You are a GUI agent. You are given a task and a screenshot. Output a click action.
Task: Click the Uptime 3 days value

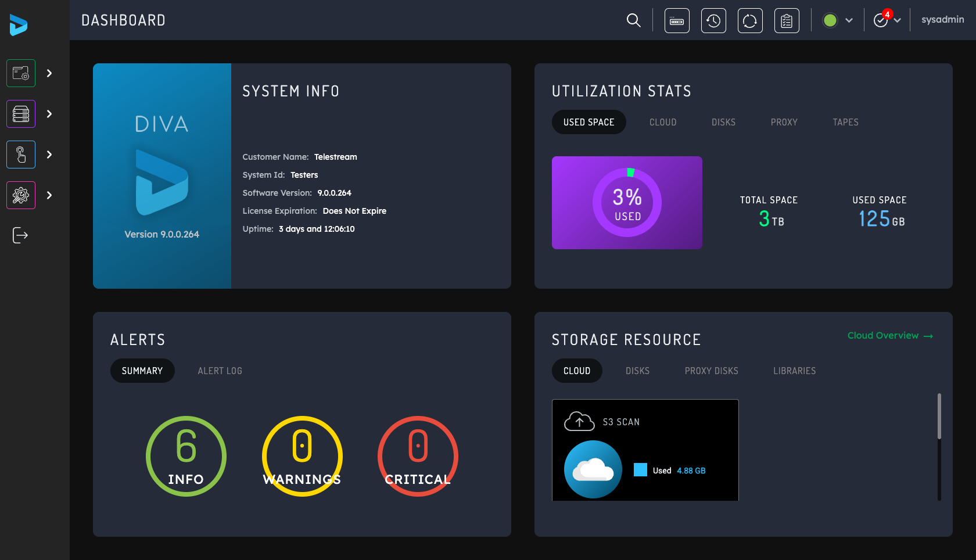pyautogui.click(x=317, y=229)
